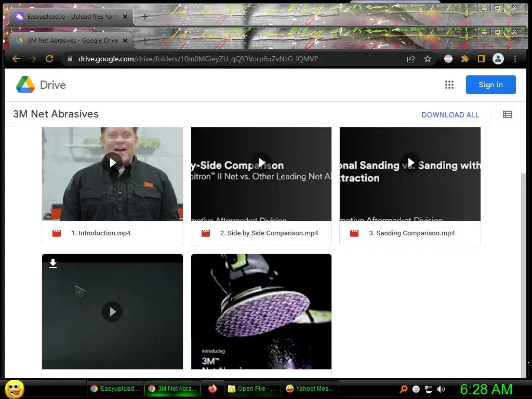
Task: Toggle the browser side panel icon
Action: tap(482, 59)
